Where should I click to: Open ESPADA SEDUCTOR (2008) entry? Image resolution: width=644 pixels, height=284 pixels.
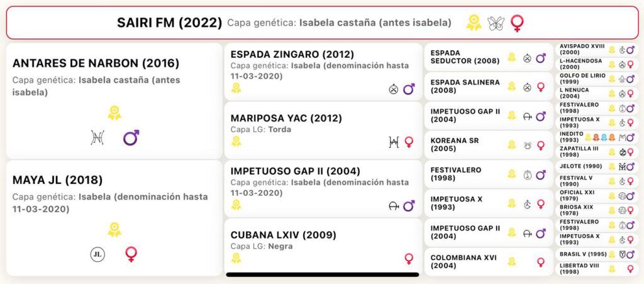(x=489, y=57)
